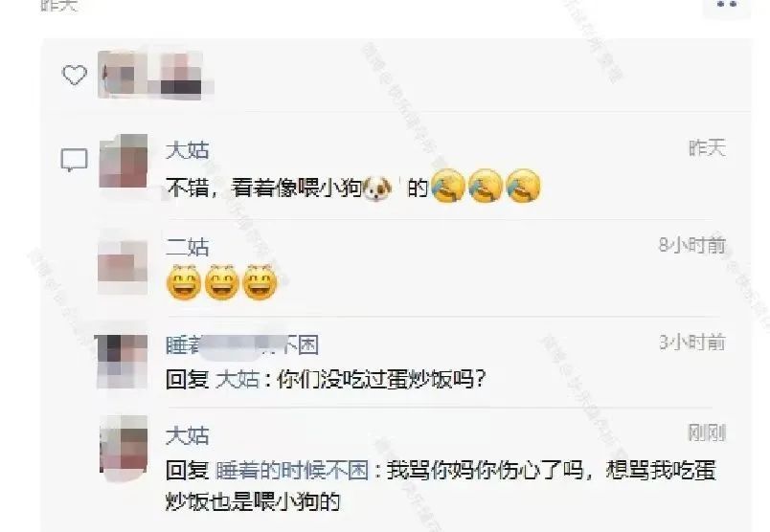Image resolution: width=770 pixels, height=532 pixels.
Task: Open first liker's blurred avatar
Action: 123,75
